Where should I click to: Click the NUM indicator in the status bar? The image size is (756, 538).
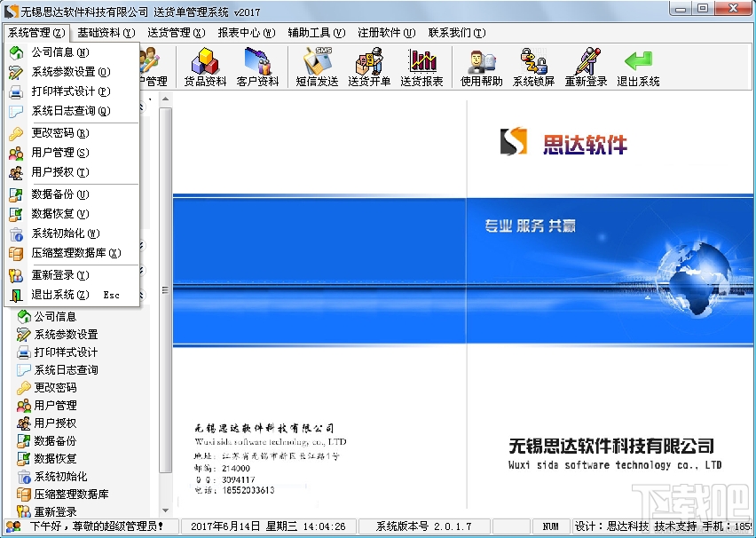[x=551, y=526]
